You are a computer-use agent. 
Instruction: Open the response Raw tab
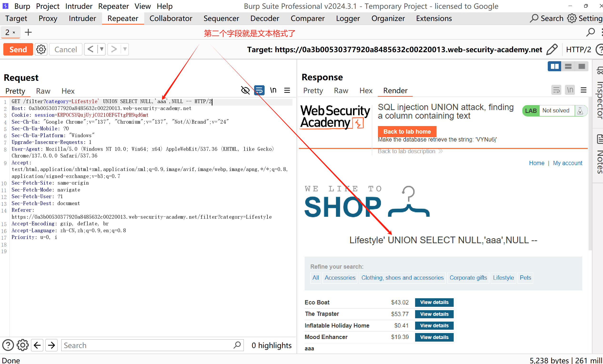[341, 91]
